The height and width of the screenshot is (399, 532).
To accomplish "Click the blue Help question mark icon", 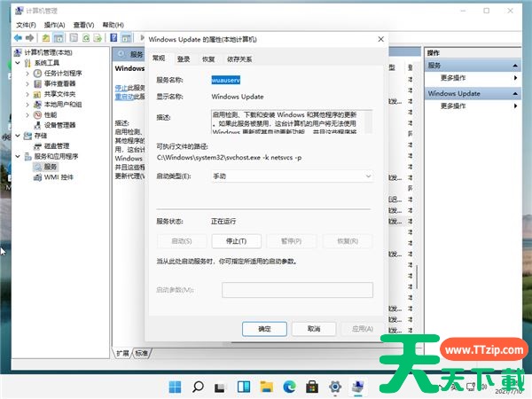I will point(113,38).
